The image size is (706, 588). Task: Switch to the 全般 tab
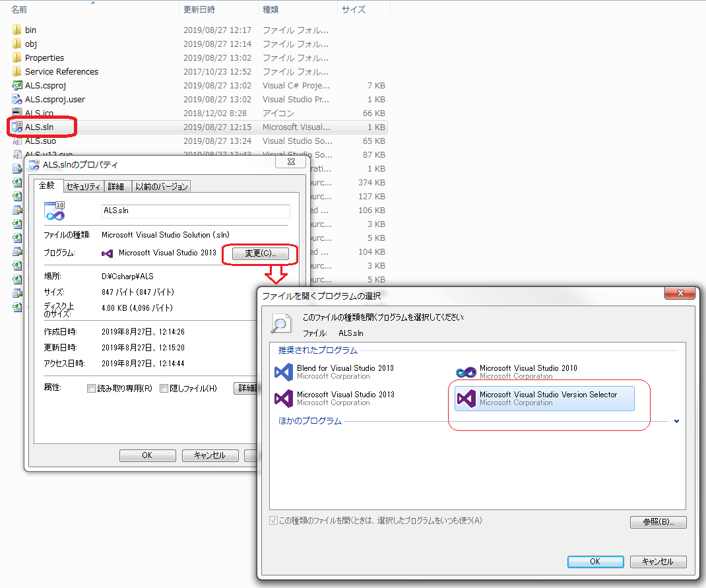[47, 185]
